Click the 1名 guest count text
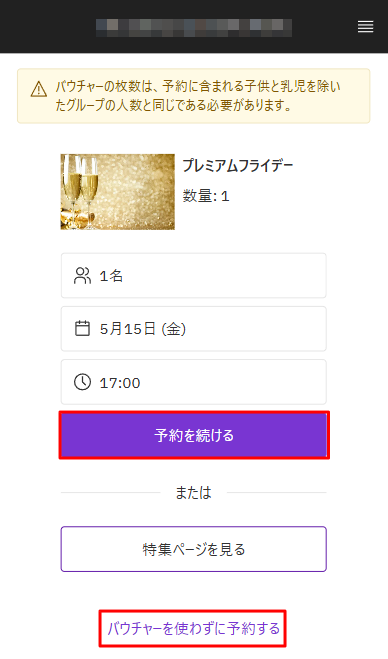This screenshot has height=659, width=388. 111,276
